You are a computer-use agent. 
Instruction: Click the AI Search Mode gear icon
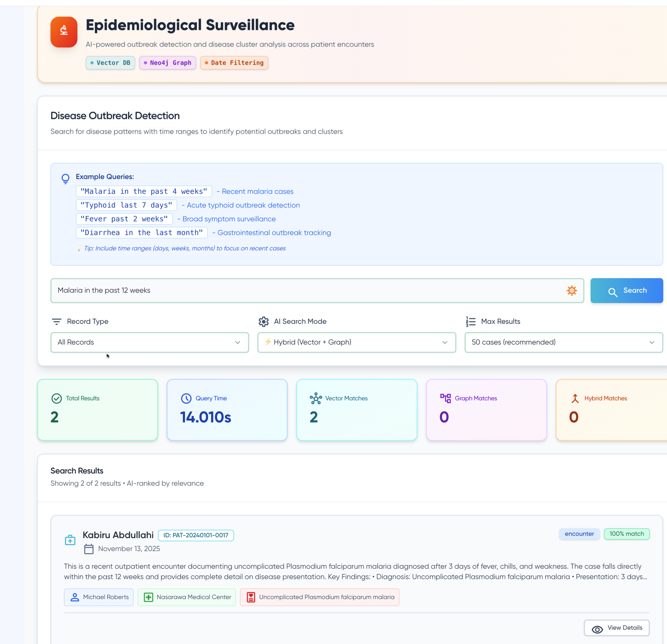tap(263, 322)
